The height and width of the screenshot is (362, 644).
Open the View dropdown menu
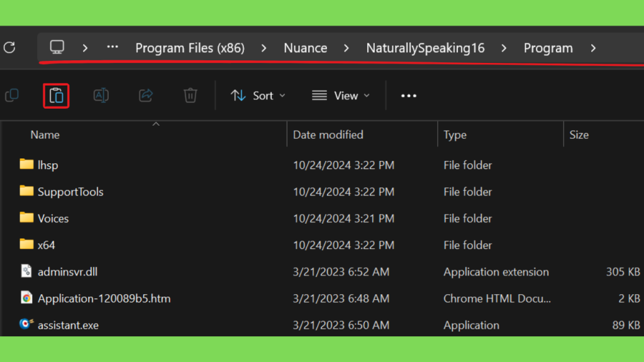(x=341, y=96)
